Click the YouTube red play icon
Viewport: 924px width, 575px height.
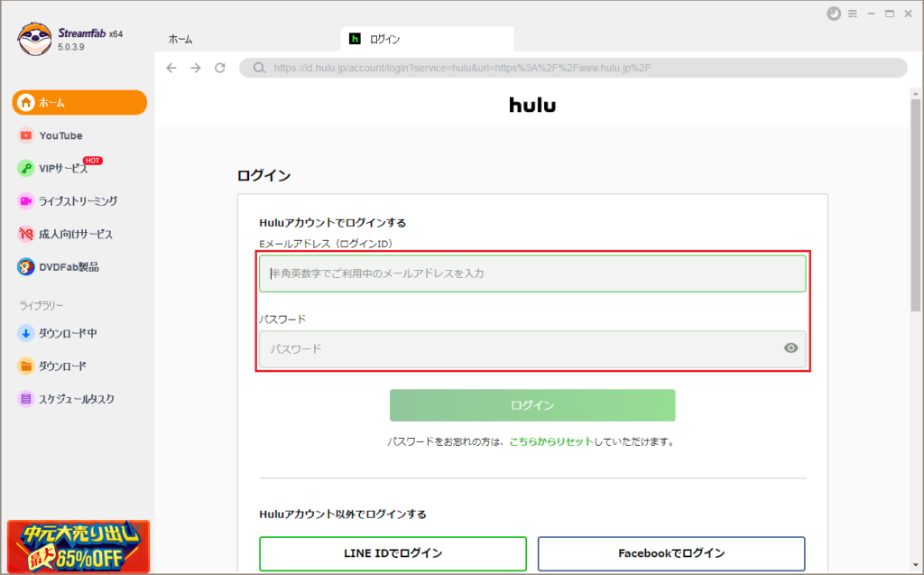pyautogui.click(x=26, y=135)
